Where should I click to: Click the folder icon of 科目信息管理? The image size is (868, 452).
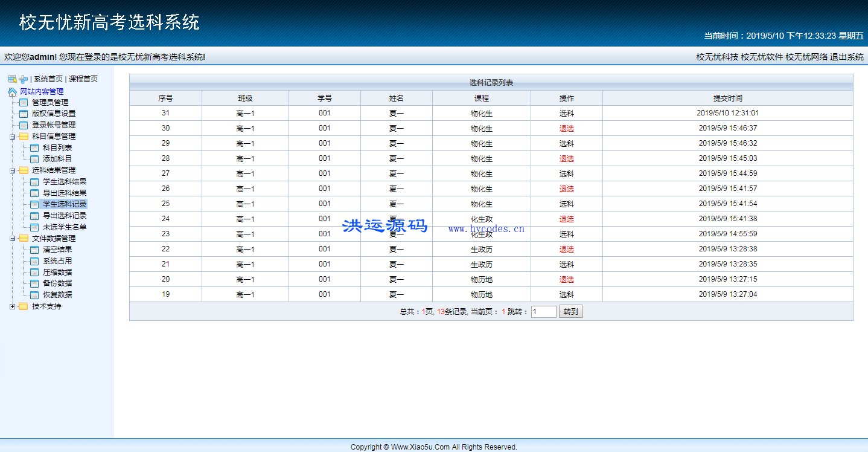pos(24,137)
